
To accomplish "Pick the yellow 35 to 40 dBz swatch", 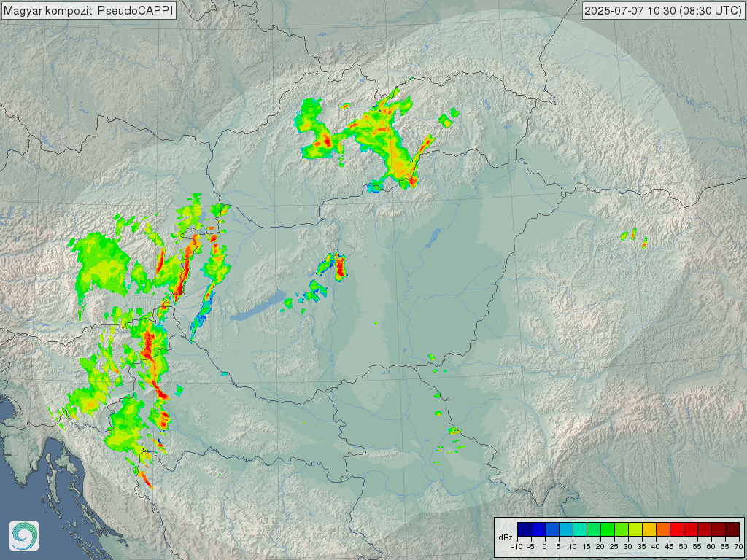I will [x=649, y=529].
